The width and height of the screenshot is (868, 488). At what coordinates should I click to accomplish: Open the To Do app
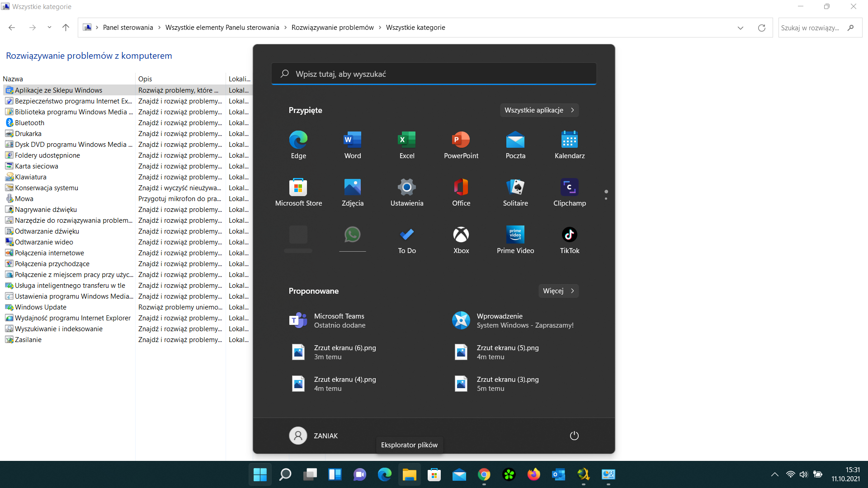[x=407, y=239]
